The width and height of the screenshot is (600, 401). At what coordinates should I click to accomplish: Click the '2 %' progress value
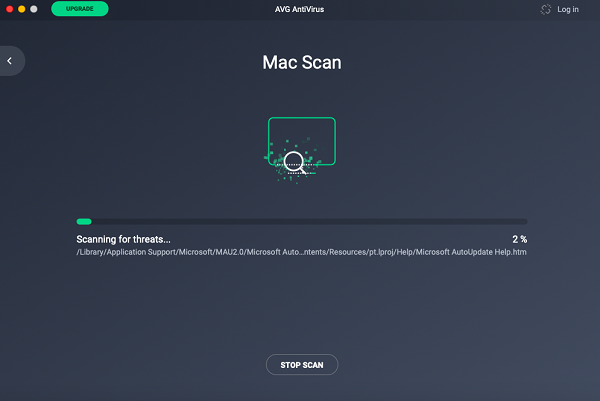pyautogui.click(x=520, y=239)
